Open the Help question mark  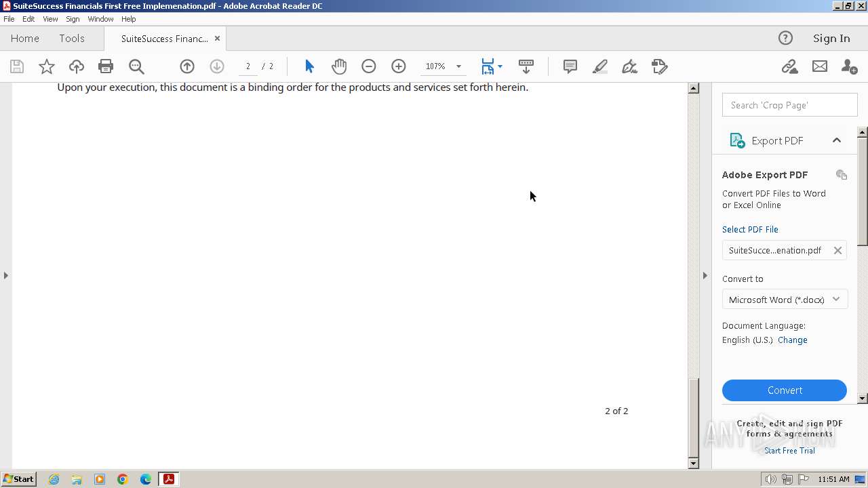pyautogui.click(x=785, y=38)
